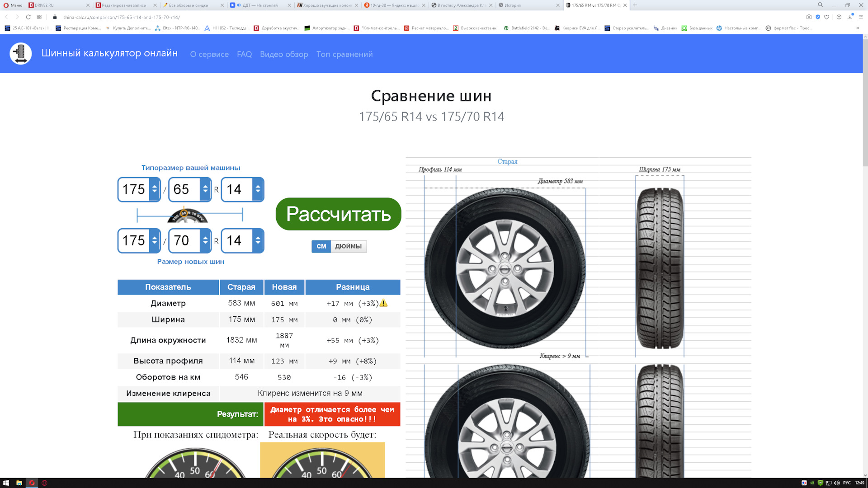Open Windows Start button

point(6,483)
